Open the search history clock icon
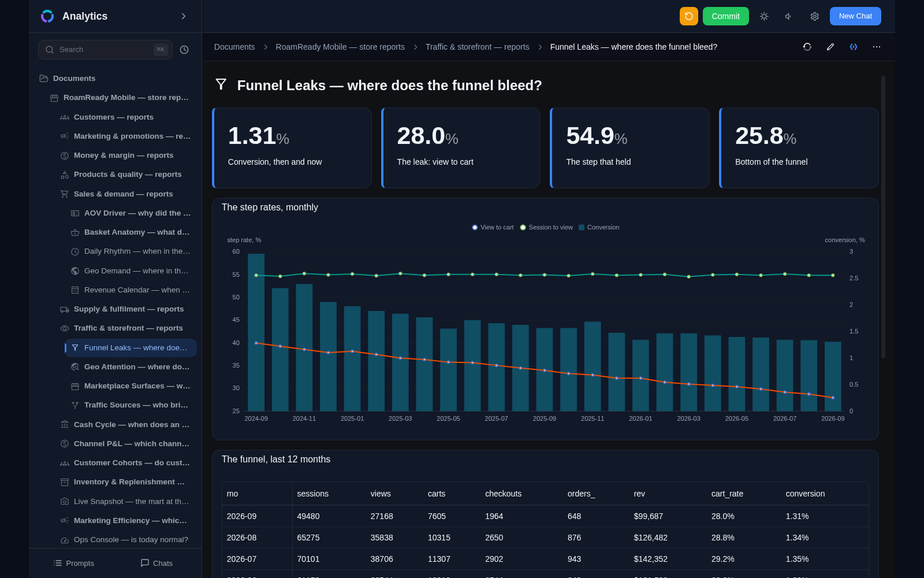The width and height of the screenshot is (924, 578). click(x=184, y=50)
